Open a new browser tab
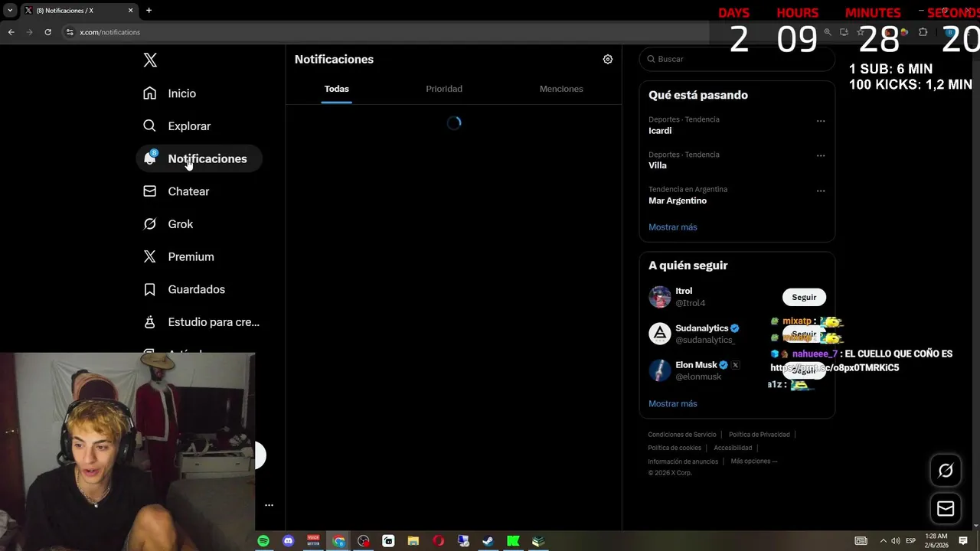 (x=149, y=11)
